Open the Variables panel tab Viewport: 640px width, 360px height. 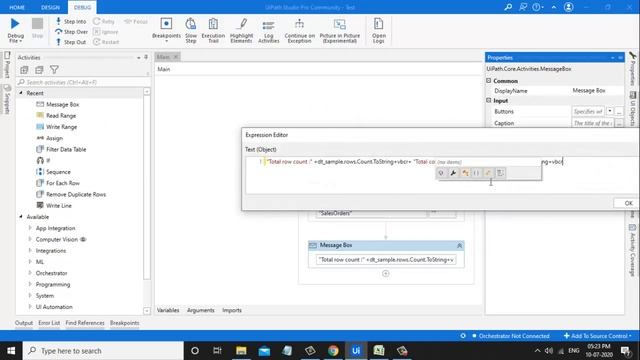click(x=168, y=310)
